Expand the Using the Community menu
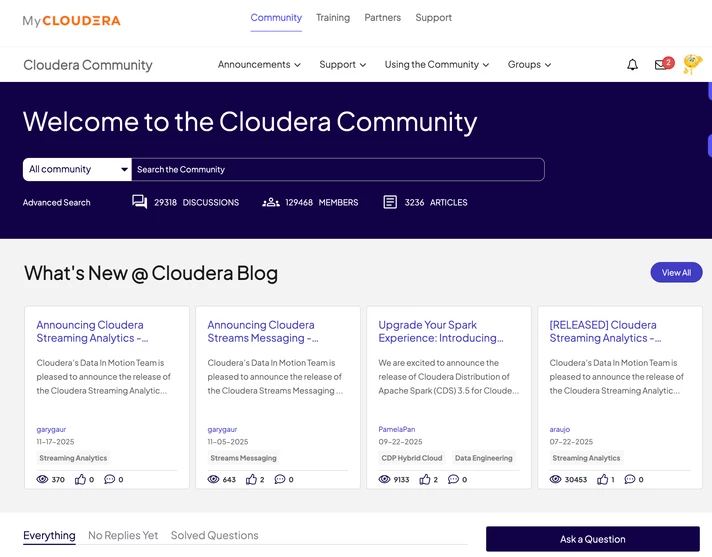712x557 pixels. pyautogui.click(x=436, y=64)
